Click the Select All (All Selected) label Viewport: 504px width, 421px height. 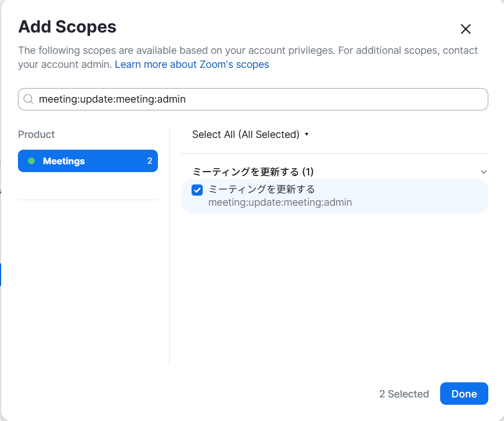[x=246, y=135]
